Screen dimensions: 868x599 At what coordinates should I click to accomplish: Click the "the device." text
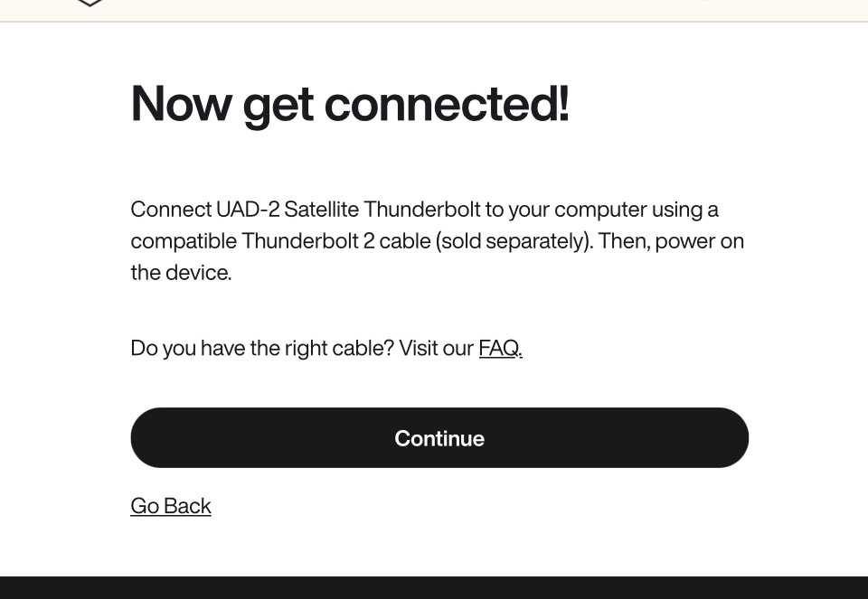181,273
